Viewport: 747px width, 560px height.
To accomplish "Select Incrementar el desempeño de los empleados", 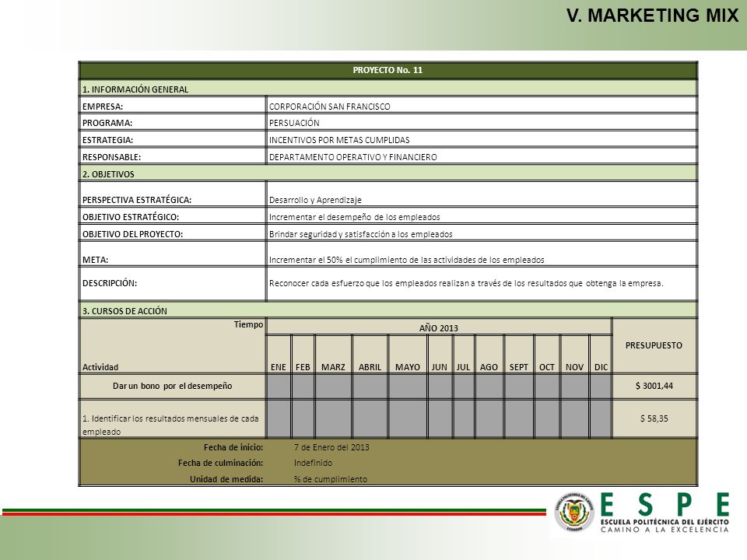I will coord(355,217).
